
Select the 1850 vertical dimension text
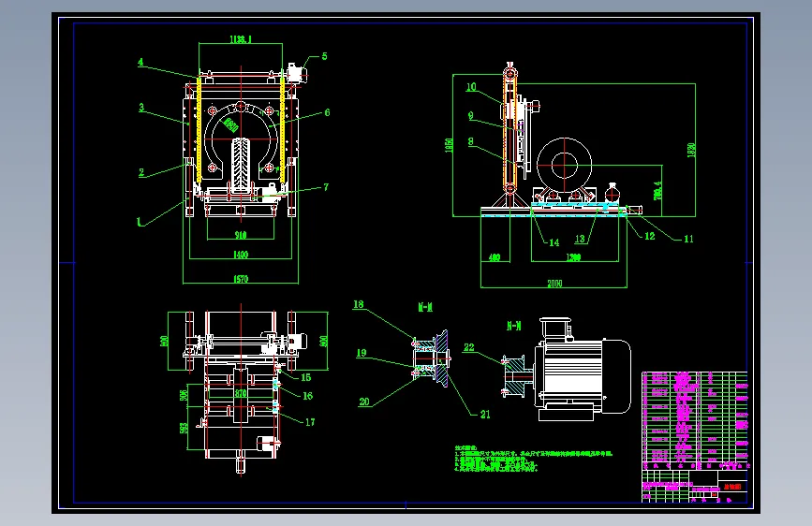click(449, 145)
